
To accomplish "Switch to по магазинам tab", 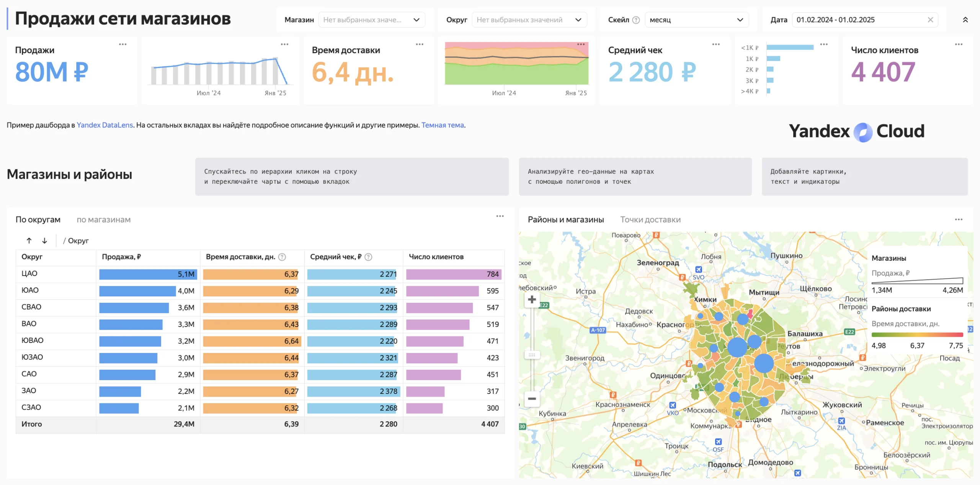I will click(x=104, y=220).
